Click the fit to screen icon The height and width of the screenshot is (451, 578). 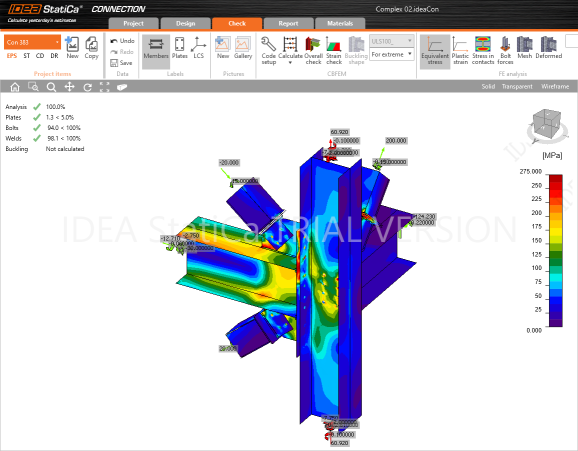(105, 87)
